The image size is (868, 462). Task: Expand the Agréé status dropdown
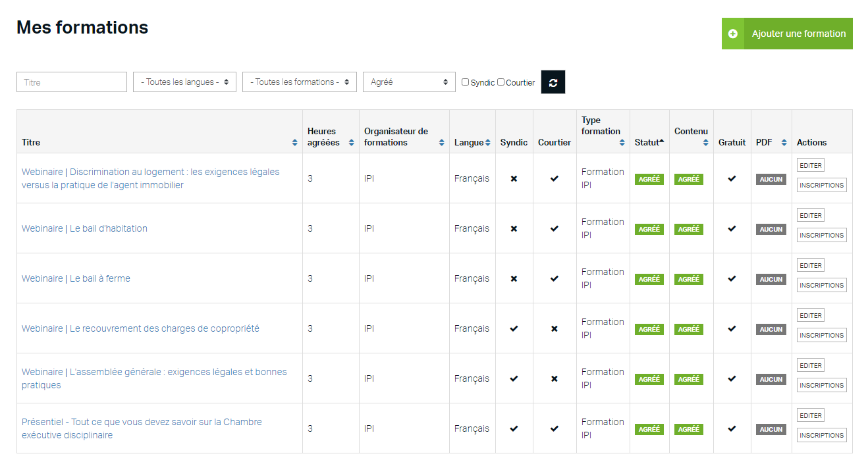pyautogui.click(x=408, y=82)
